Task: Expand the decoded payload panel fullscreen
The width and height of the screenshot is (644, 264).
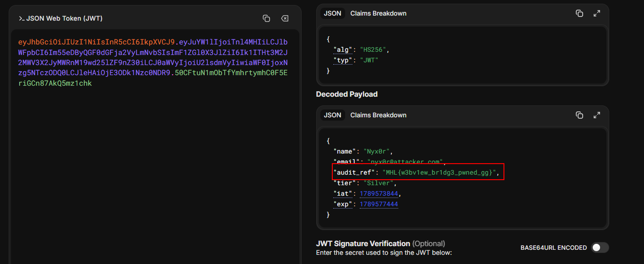Action: click(597, 115)
